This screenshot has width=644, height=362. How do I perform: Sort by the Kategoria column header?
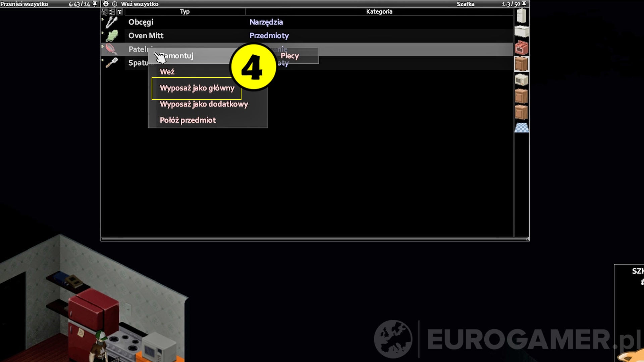click(x=379, y=12)
